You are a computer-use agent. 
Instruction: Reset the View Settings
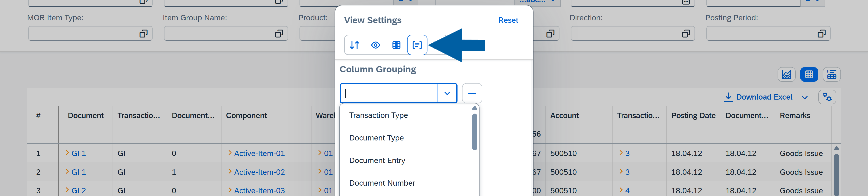point(508,20)
